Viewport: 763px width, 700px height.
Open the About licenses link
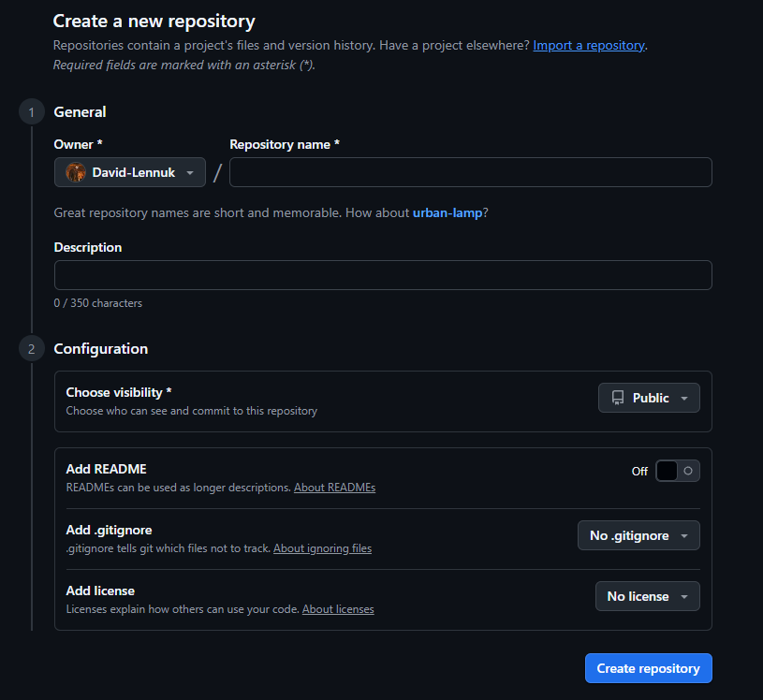click(x=338, y=609)
